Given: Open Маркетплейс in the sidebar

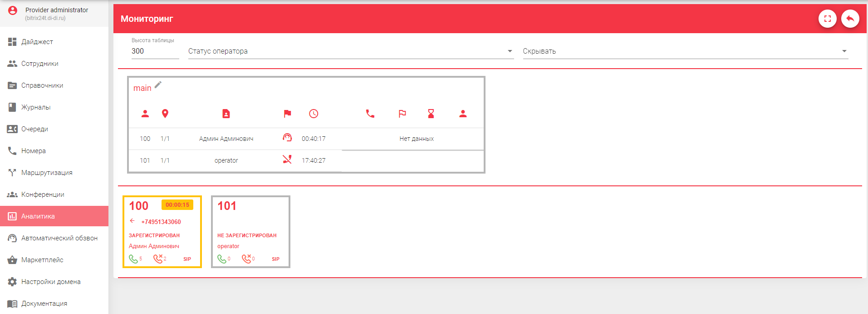Looking at the screenshot, I should click(54, 260).
